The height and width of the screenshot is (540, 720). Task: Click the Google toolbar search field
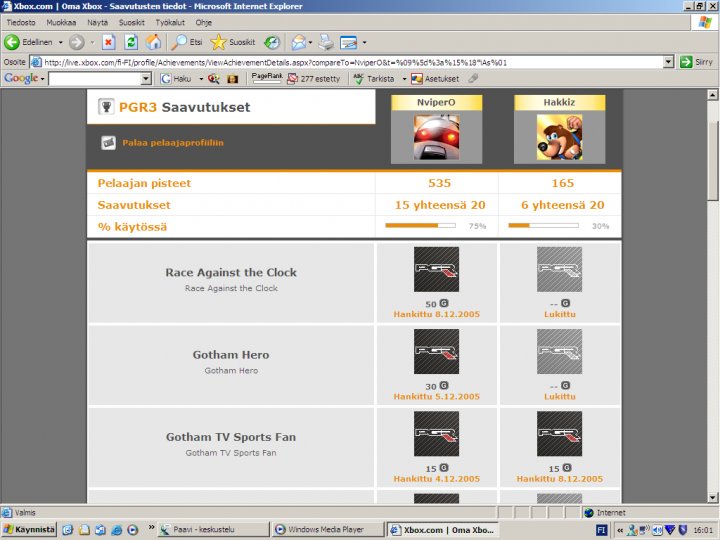point(95,79)
